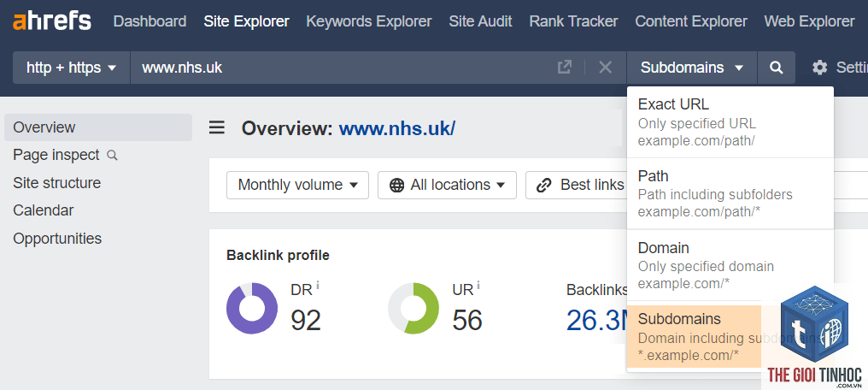Click the UR value 56

467,320
